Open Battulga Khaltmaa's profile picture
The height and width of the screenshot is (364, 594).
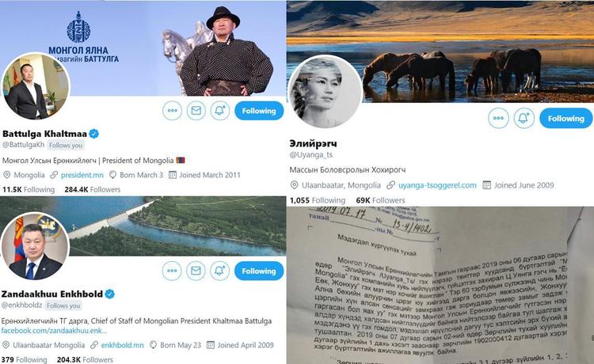36,87
